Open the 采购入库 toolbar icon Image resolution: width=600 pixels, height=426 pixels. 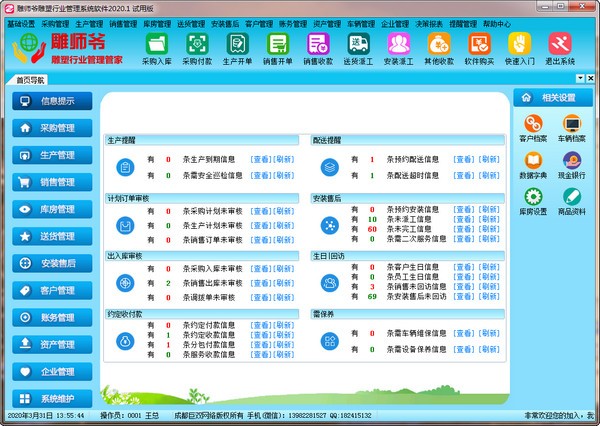(x=157, y=48)
